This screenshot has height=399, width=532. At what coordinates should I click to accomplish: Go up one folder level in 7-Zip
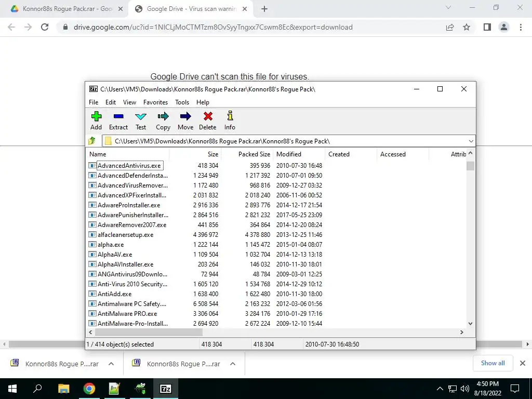coord(91,141)
